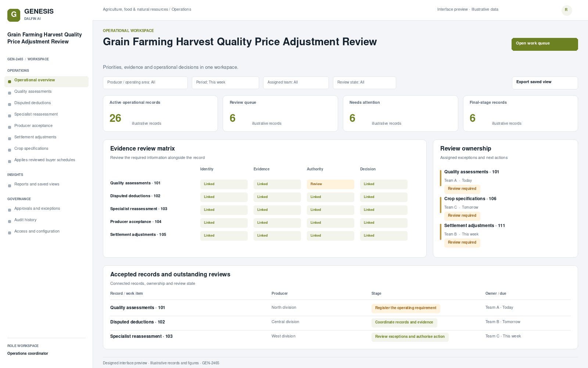Select Operational overview in sidebar
588x368 pixels.
click(46, 82)
